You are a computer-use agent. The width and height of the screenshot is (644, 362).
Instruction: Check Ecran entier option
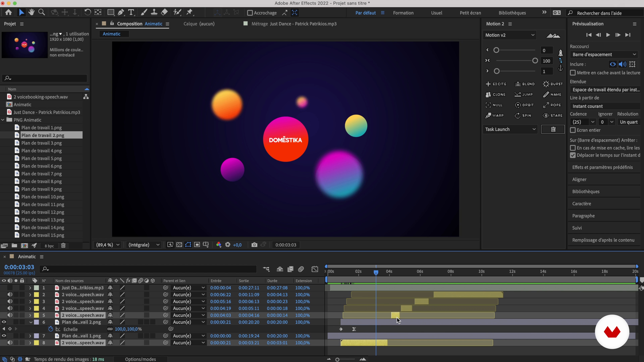pos(573,130)
